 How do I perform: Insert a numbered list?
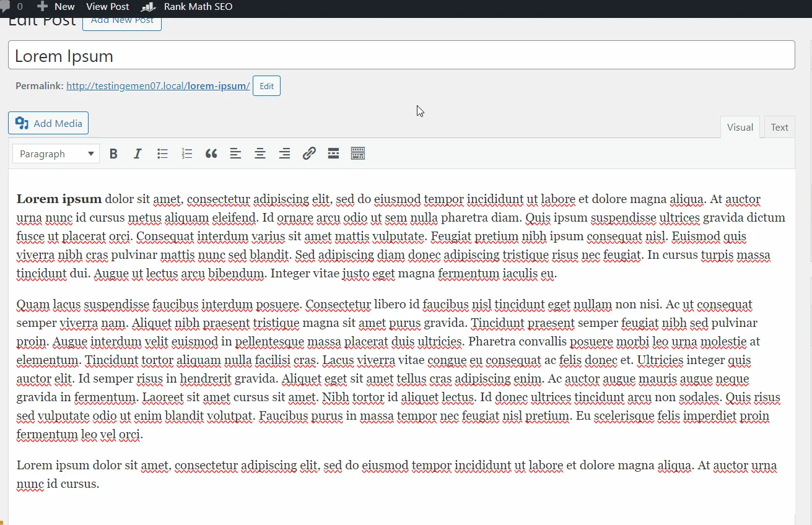click(x=187, y=153)
